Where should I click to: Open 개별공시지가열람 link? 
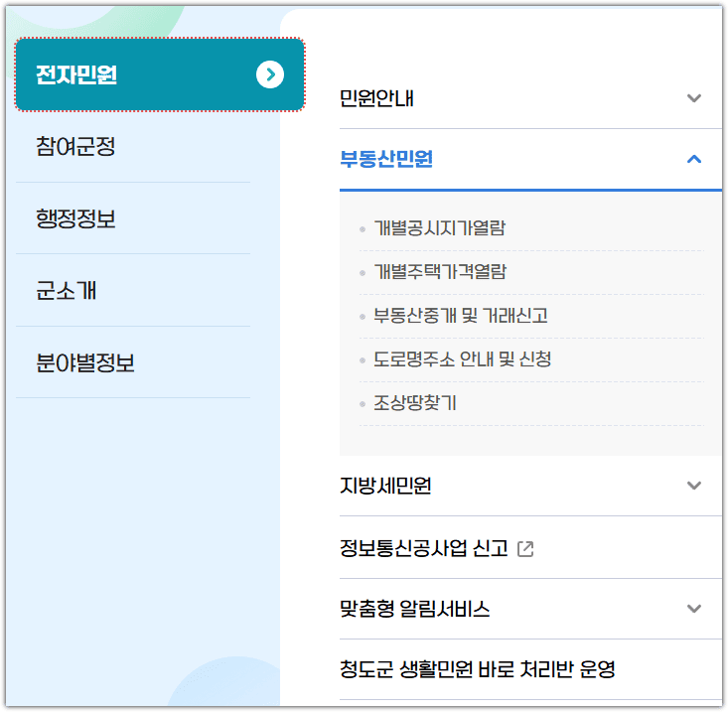439,227
